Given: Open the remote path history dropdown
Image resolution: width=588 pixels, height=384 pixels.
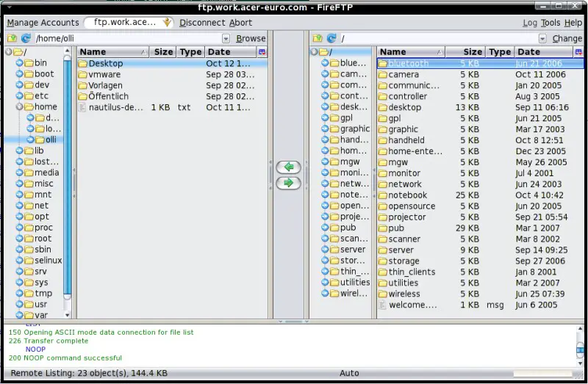Looking at the screenshot, I should click(x=542, y=39).
